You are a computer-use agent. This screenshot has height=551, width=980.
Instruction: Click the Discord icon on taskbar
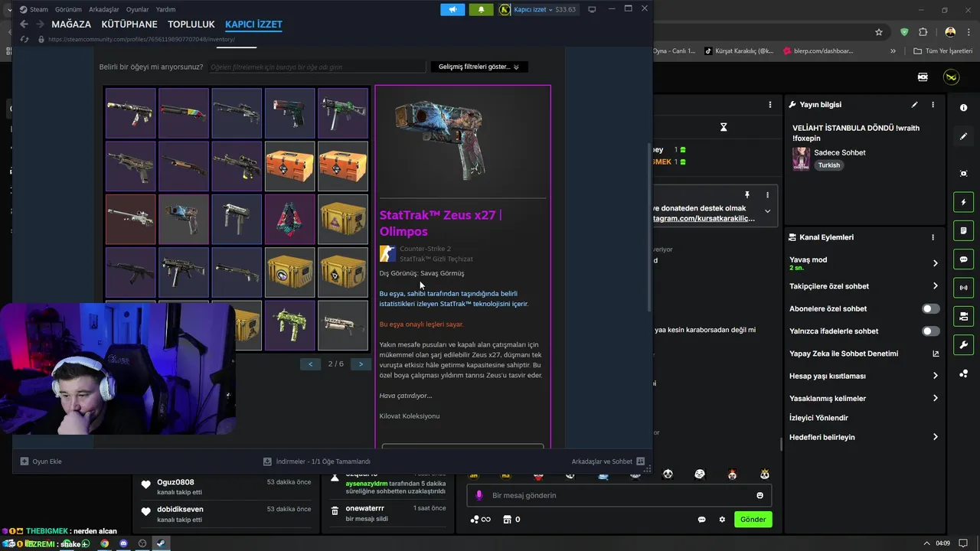point(123,543)
